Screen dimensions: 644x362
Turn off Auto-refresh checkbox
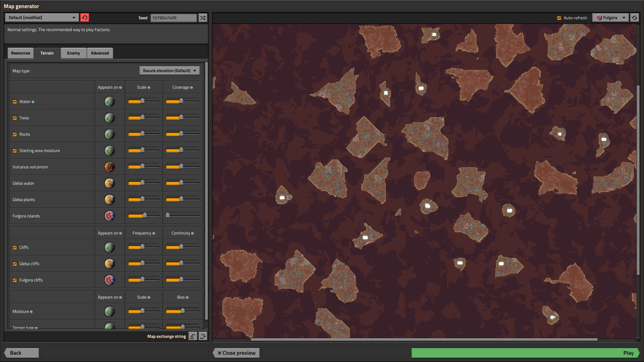559,18
